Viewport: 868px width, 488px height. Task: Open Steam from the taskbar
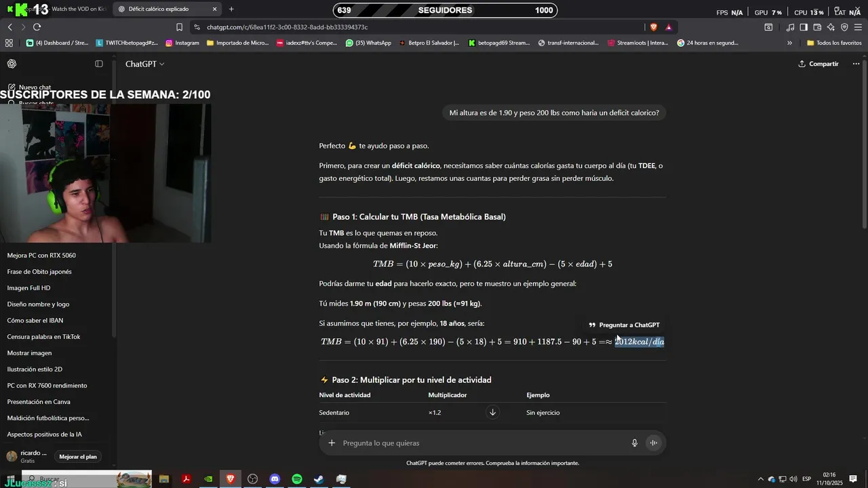click(x=319, y=479)
